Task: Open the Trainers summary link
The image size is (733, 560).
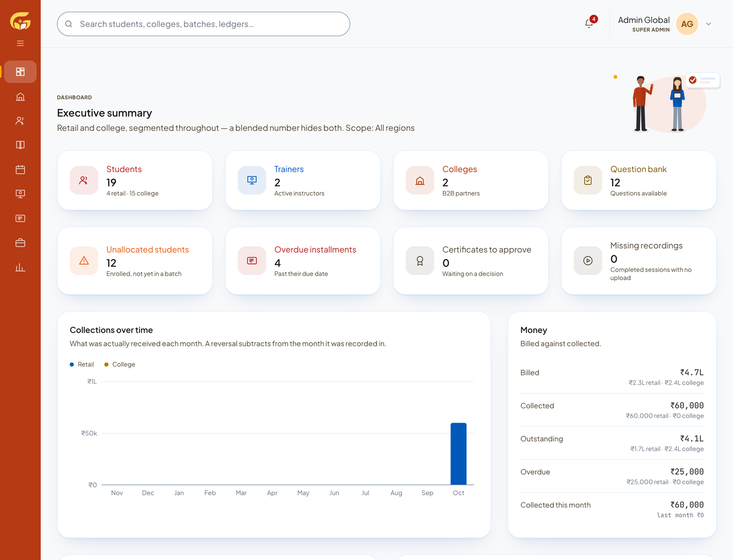Action: (x=289, y=169)
